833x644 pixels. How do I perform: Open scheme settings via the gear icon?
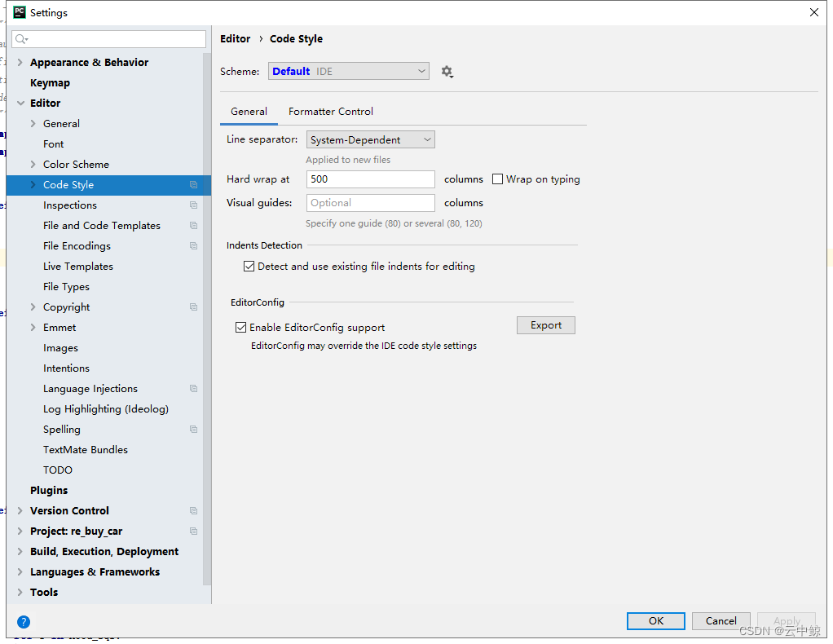[447, 71]
